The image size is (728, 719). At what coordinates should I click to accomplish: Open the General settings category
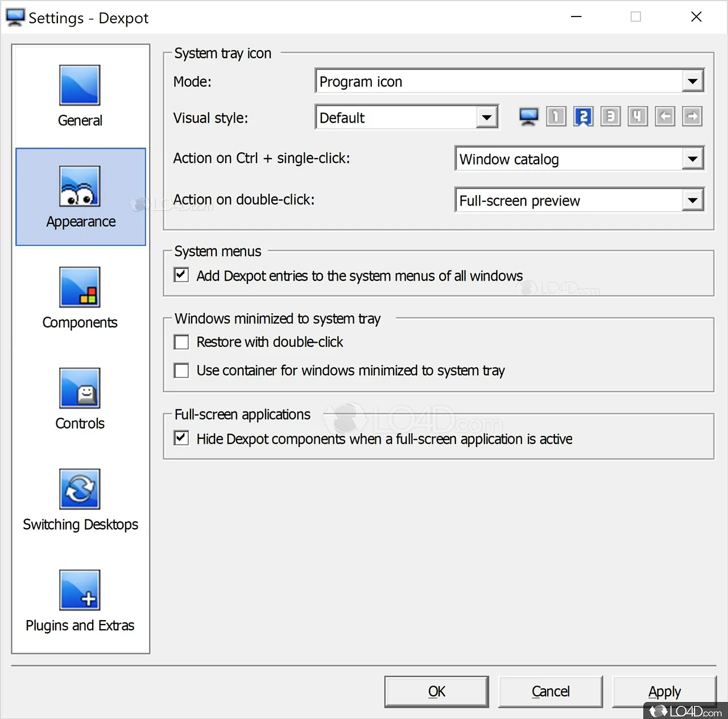click(x=80, y=94)
